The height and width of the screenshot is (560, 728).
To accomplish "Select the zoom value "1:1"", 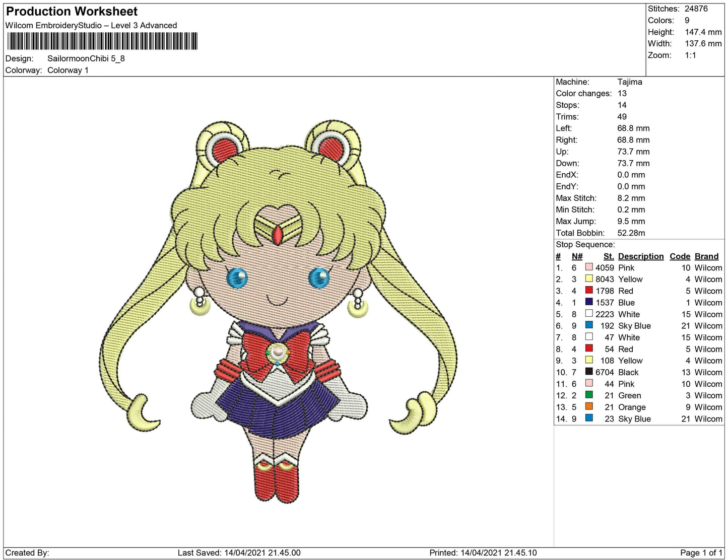I will tap(691, 55).
